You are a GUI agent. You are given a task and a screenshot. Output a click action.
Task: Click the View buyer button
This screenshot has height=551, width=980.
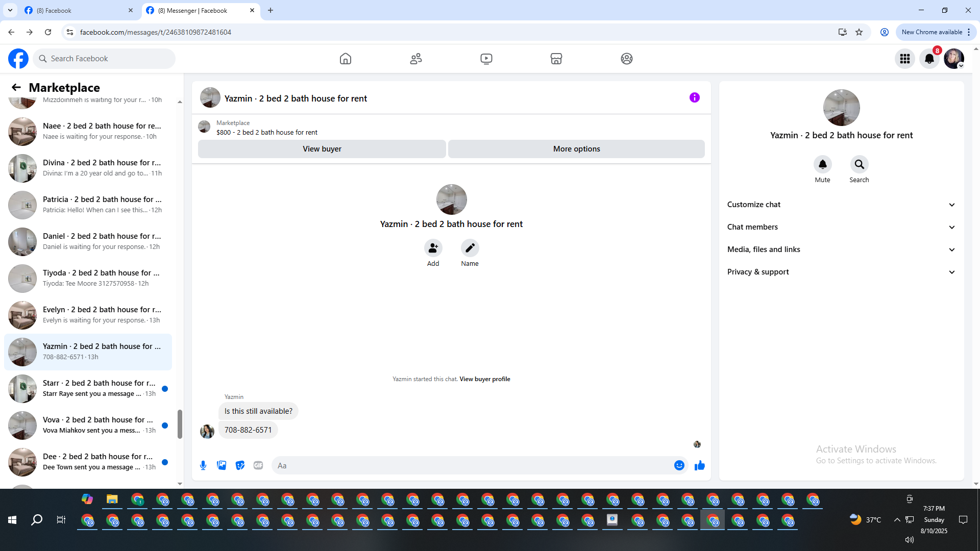[x=322, y=149]
